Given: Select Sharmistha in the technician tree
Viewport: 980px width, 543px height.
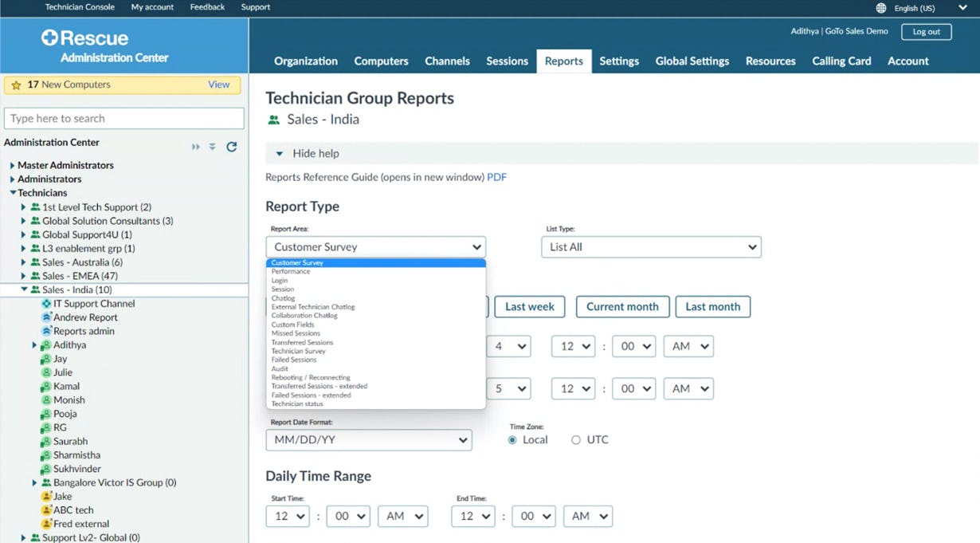Looking at the screenshot, I should point(77,455).
